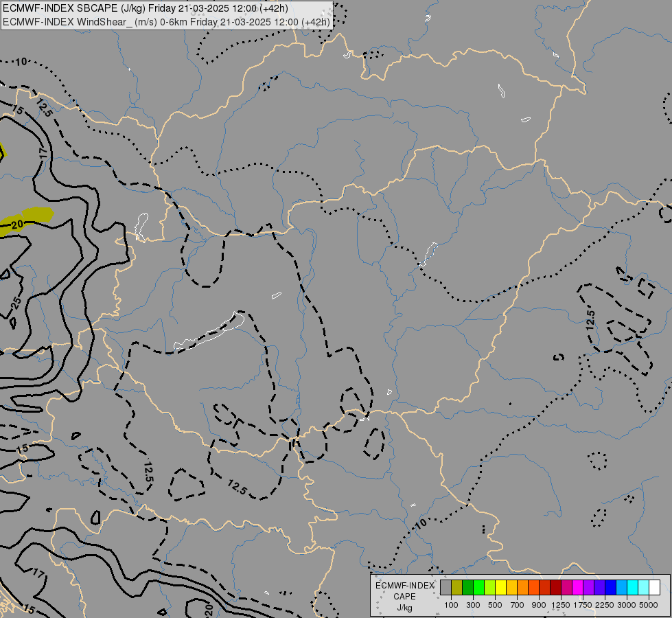Pick the magenta legend swatch
The height and width of the screenshot is (618, 672).
pyautogui.click(x=578, y=587)
